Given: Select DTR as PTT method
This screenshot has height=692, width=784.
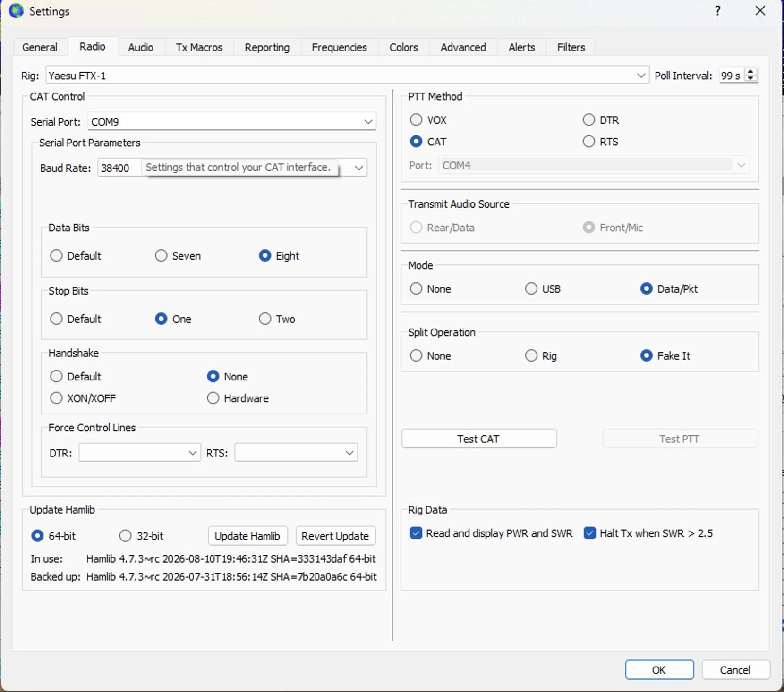Looking at the screenshot, I should pyautogui.click(x=601, y=120).
